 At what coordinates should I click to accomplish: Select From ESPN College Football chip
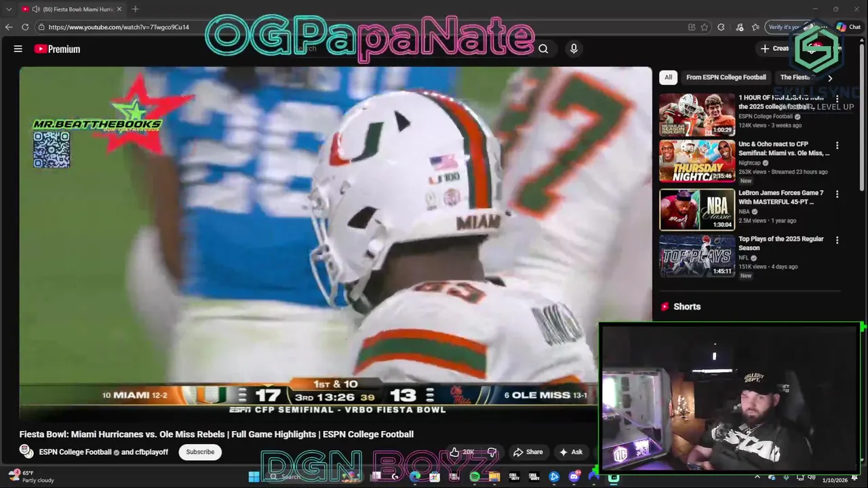click(726, 77)
